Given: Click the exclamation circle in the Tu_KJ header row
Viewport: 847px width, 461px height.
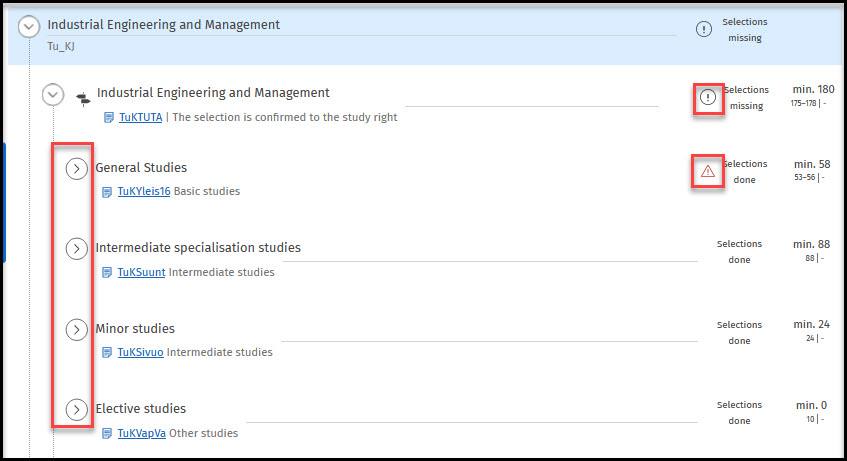Looking at the screenshot, I should (x=704, y=29).
